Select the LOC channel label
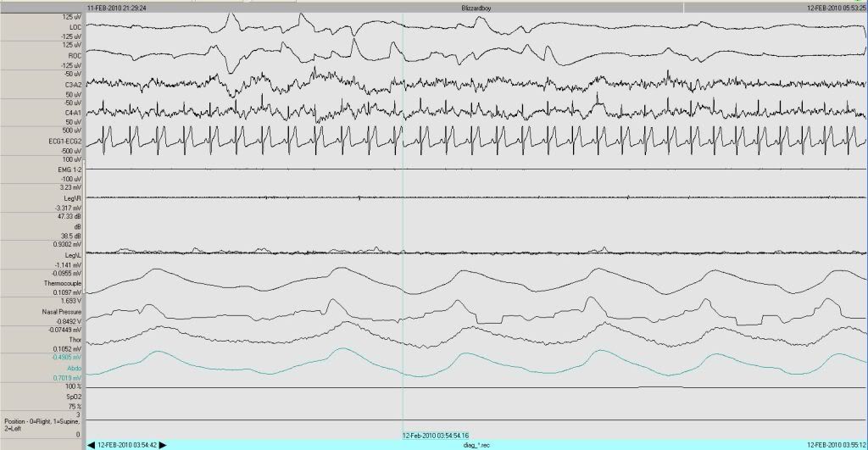The width and height of the screenshot is (868, 450). 75,26
